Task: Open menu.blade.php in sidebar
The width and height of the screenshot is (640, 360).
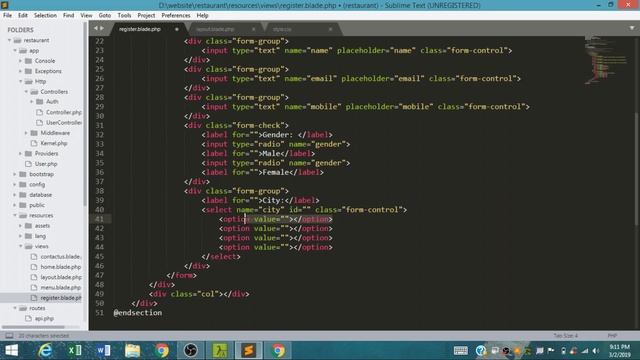Action: [61, 287]
